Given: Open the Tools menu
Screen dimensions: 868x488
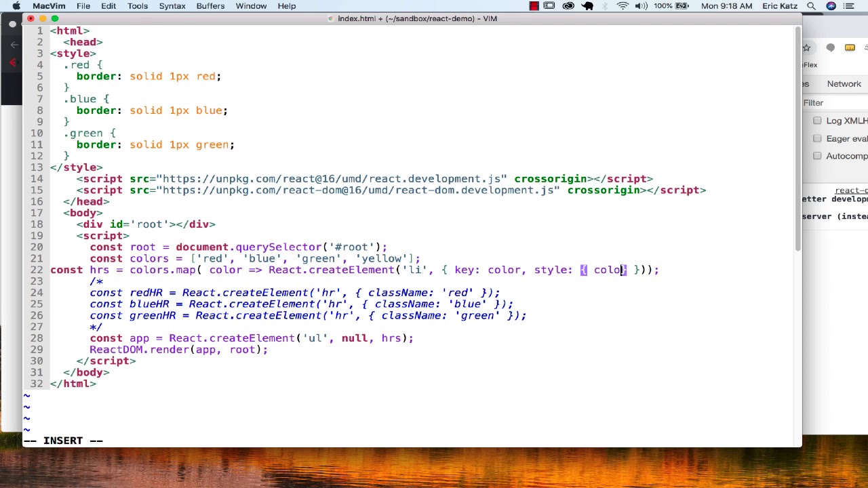Looking at the screenshot, I should coord(138,6).
